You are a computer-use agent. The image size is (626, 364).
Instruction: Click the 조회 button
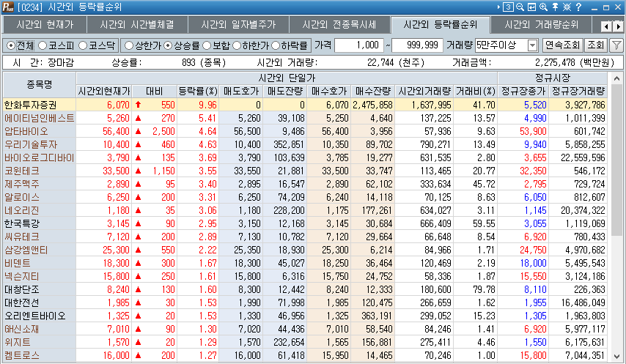pos(596,45)
